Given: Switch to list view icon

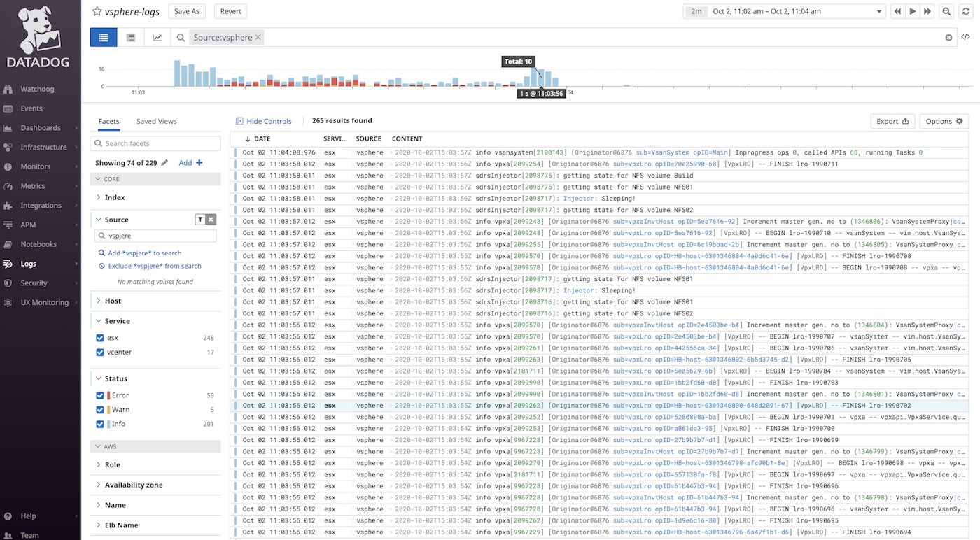Looking at the screenshot, I should [x=104, y=38].
